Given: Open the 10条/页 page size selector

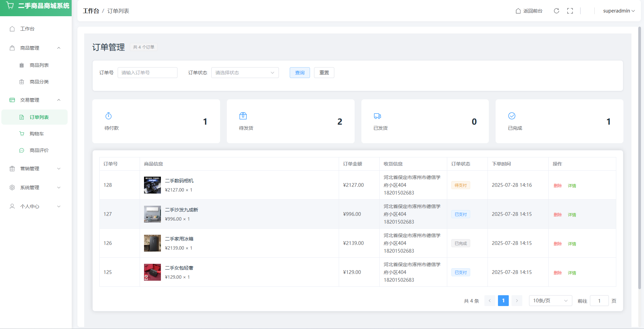Looking at the screenshot, I should click(550, 301).
